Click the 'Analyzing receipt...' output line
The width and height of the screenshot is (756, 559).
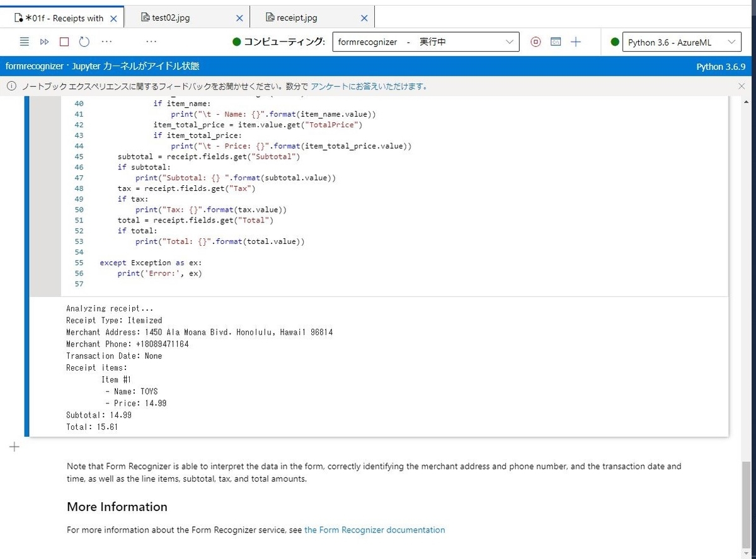point(110,309)
